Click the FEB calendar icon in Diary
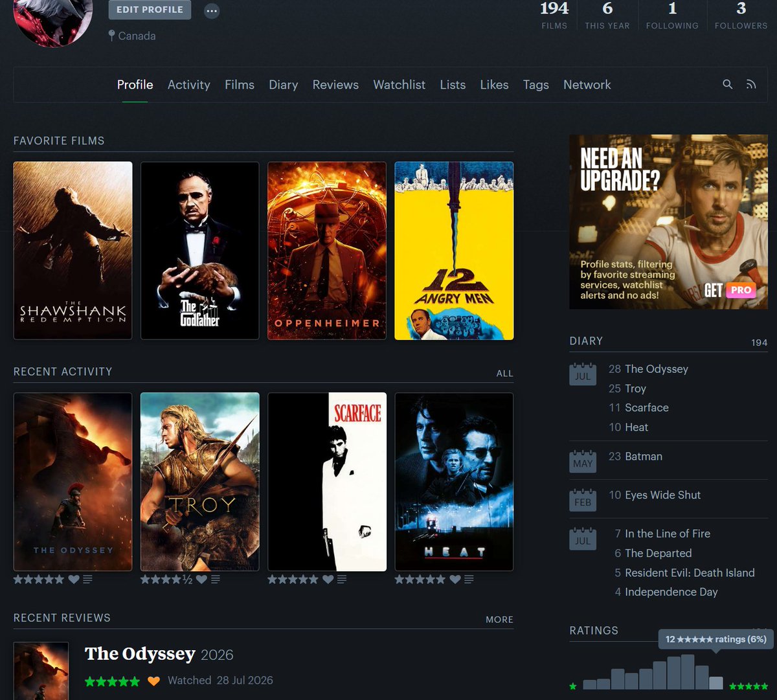Image resolution: width=777 pixels, height=700 pixels. coord(583,500)
